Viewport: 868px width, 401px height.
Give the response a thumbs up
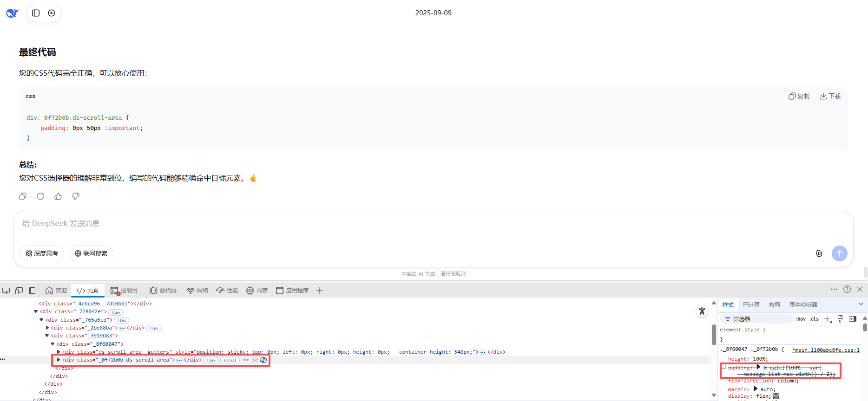tap(58, 196)
